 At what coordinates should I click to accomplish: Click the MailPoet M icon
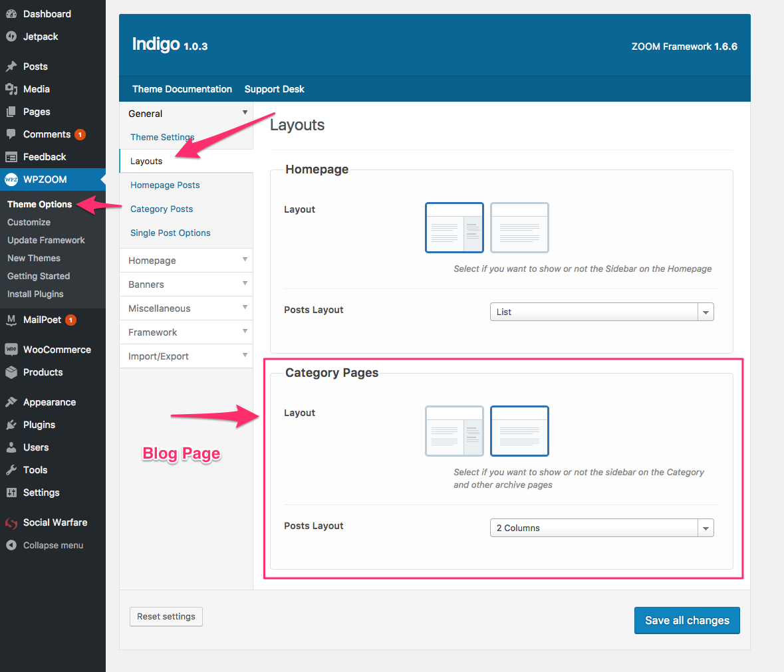(x=11, y=320)
